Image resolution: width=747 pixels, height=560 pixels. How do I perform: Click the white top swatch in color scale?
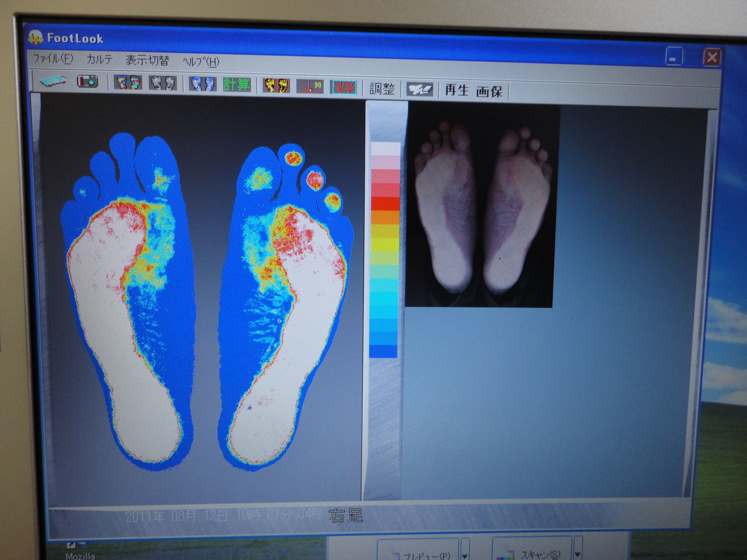tap(386, 149)
